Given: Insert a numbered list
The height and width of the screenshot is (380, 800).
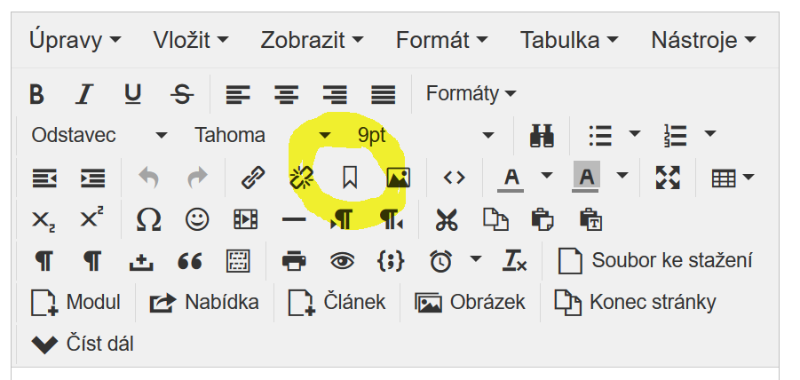Looking at the screenshot, I should tap(676, 136).
